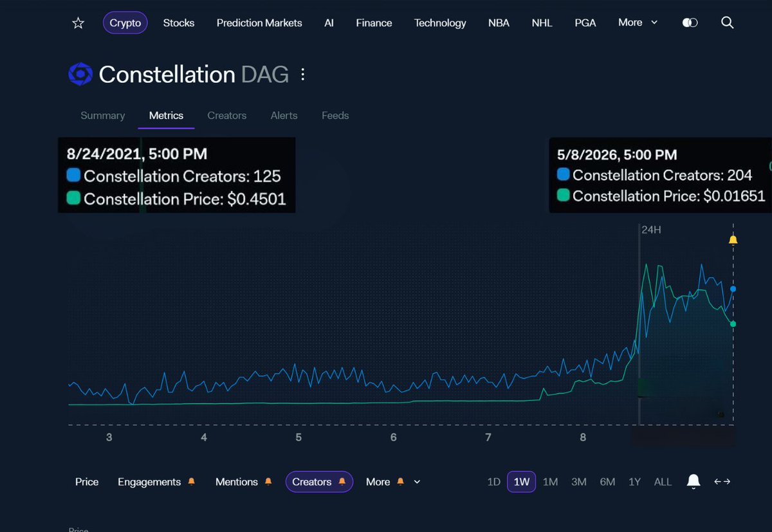Click blue Creators swatch in right tooltip

(563, 174)
